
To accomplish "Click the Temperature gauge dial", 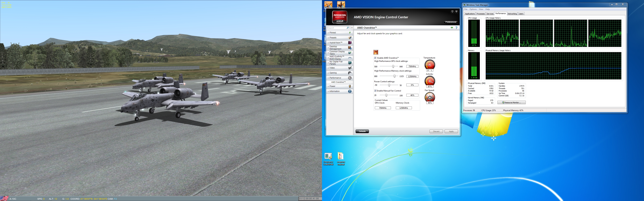I will pyautogui.click(x=430, y=65).
